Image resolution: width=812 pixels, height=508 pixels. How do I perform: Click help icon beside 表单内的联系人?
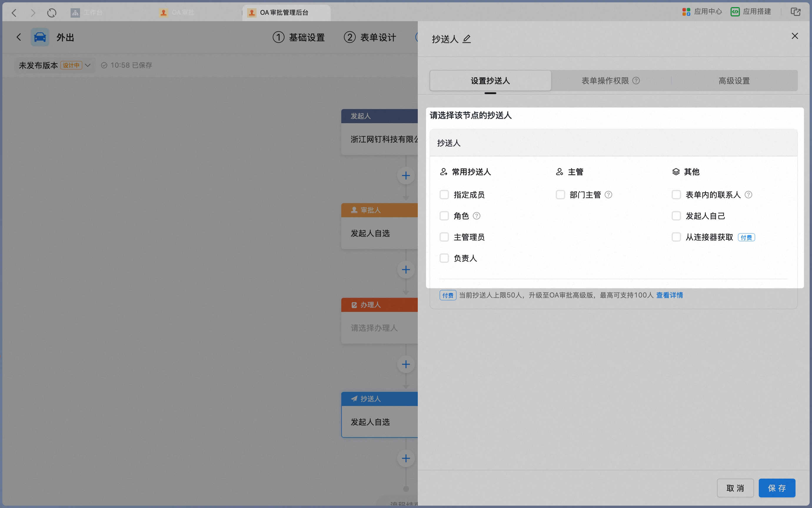tap(748, 195)
